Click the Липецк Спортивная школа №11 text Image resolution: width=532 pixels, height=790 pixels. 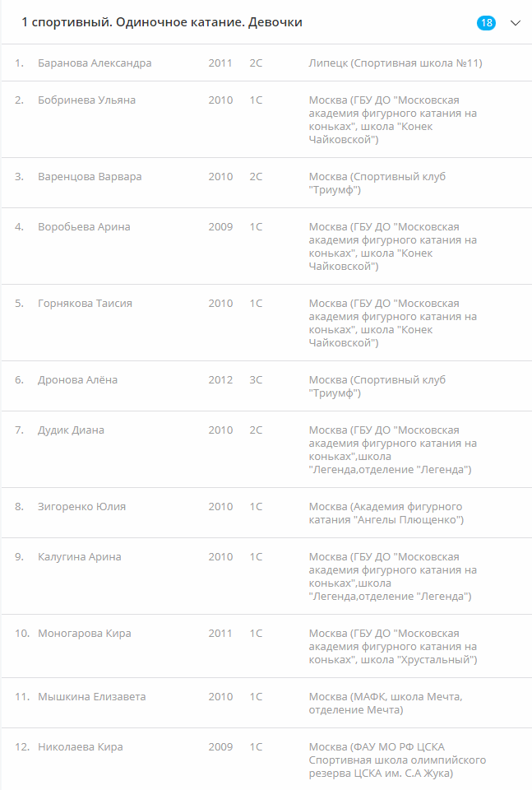pyautogui.click(x=395, y=63)
